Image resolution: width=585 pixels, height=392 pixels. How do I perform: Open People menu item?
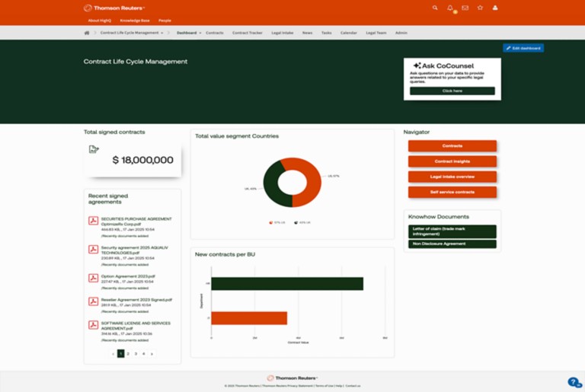coord(165,21)
